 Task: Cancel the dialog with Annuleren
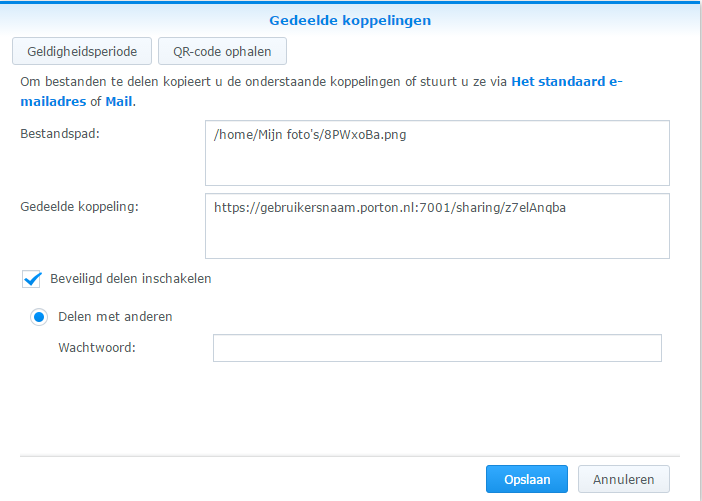(624, 479)
